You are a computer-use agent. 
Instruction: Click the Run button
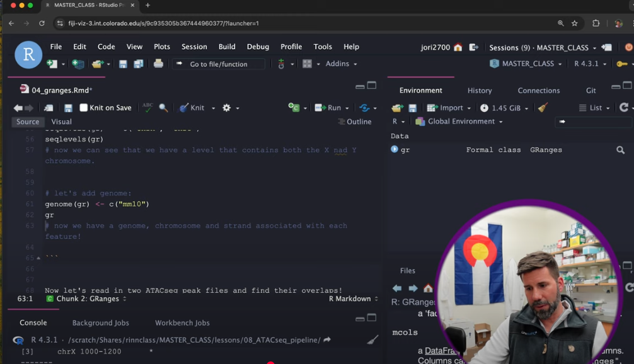coord(328,108)
